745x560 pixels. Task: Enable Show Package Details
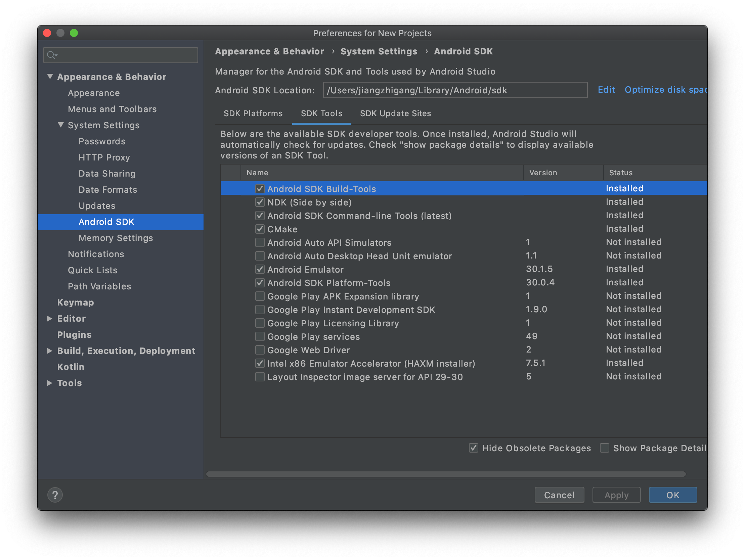[x=604, y=448]
